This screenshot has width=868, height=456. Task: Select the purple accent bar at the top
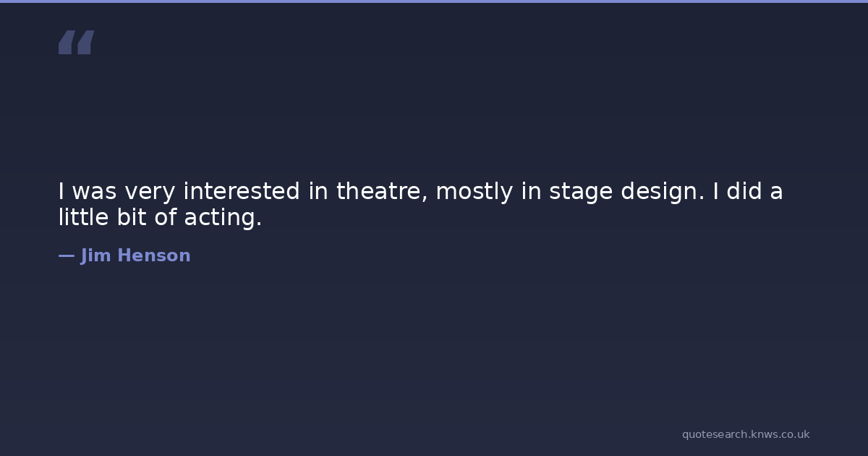(434, 1)
